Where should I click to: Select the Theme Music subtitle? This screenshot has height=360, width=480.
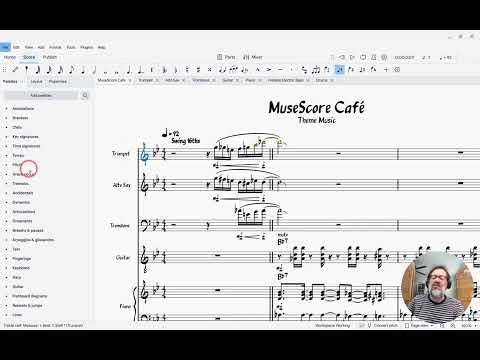coord(316,120)
